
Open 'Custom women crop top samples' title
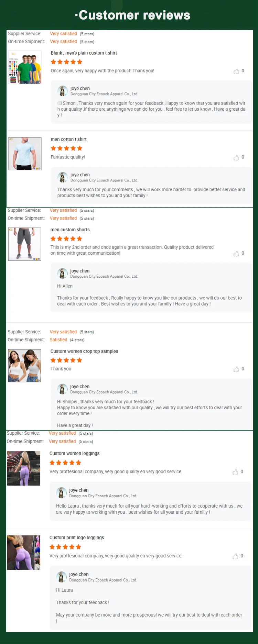(x=84, y=351)
